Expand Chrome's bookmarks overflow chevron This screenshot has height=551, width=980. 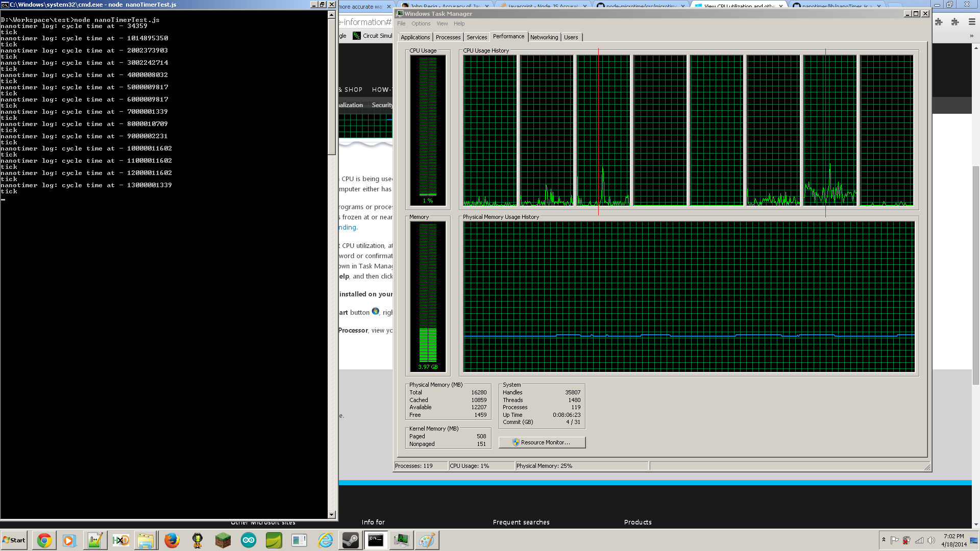(x=971, y=36)
